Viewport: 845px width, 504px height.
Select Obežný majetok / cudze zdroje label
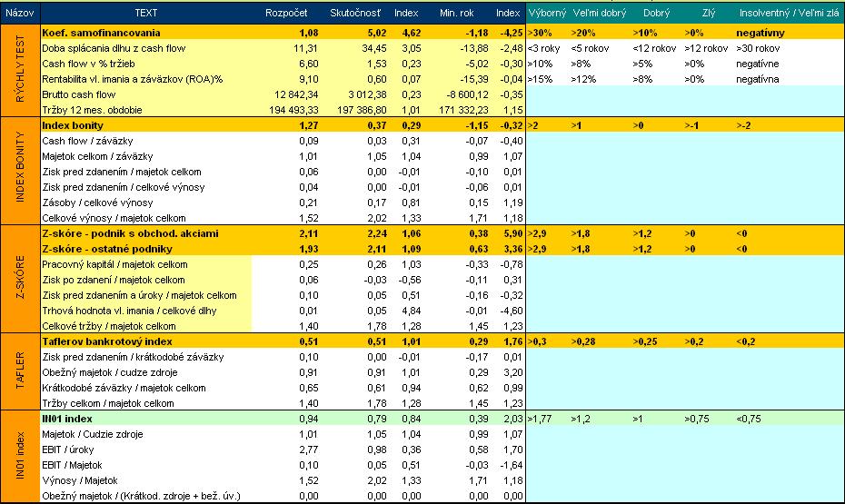click(109, 372)
